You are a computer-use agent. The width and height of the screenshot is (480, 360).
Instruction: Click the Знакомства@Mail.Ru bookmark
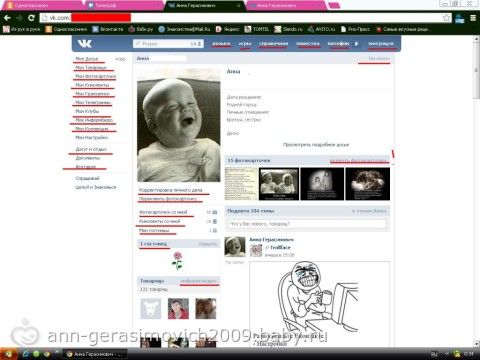tap(184, 29)
